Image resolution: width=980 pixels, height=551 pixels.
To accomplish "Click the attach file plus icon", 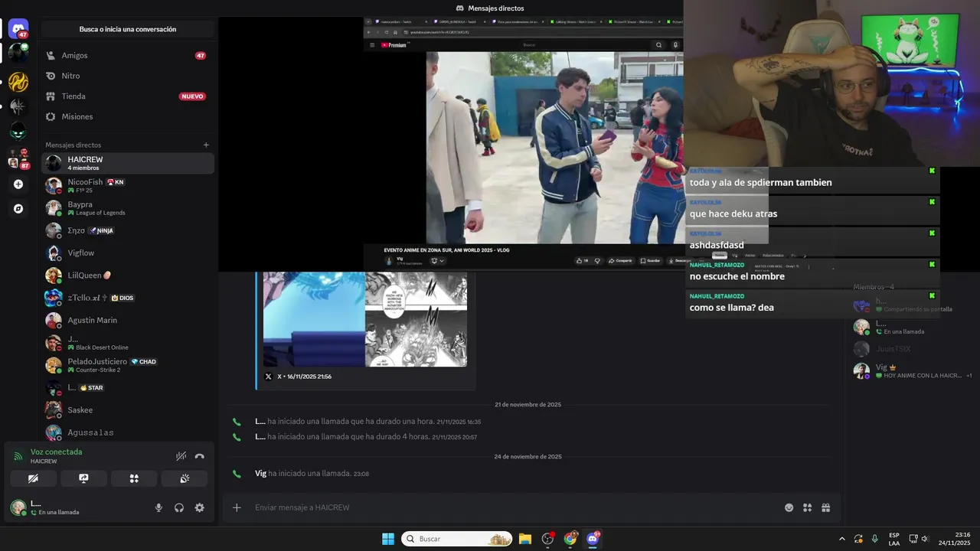I will click(x=237, y=507).
